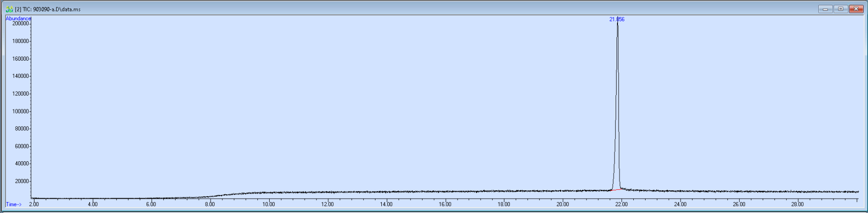Image resolution: width=868 pixels, height=213 pixels.
Task: Click the 180000 abundance axis value
Action: pos(21,41)
